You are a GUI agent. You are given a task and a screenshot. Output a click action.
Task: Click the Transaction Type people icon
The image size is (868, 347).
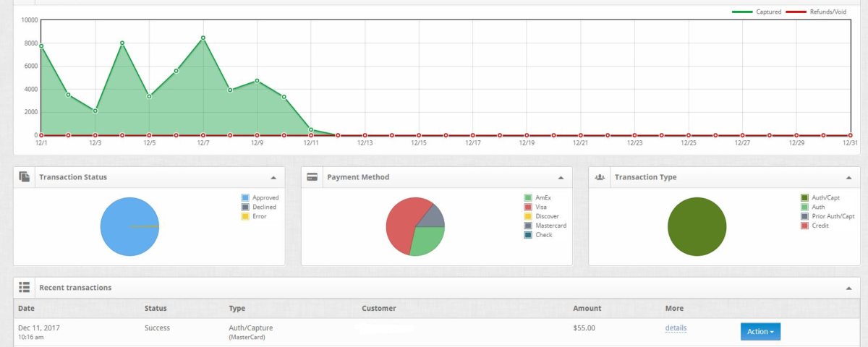coord(600,177)
